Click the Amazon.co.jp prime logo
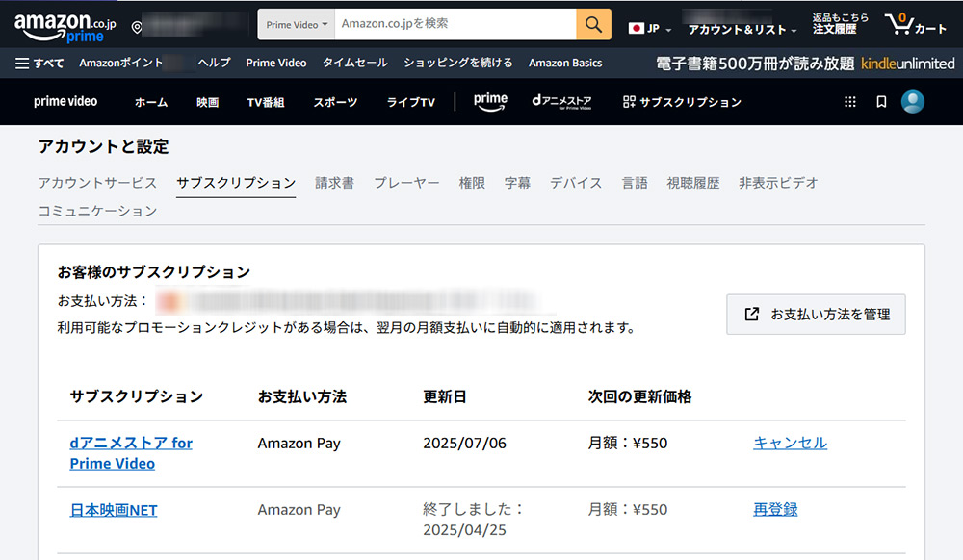The image size is (963, 560). click(x=65, y=28)
